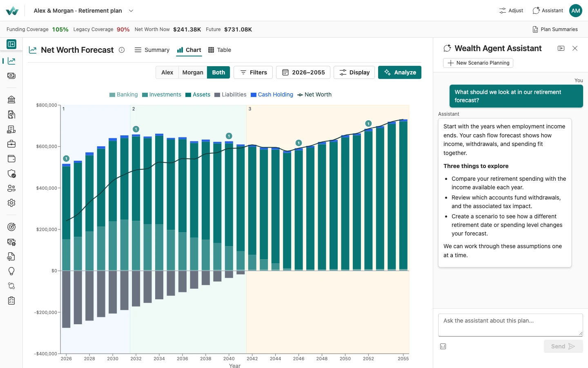Toggle Cash Holding series in legend
Viewport: 588px width, 368px height.
pyautogui.click(x=272, y=94)
